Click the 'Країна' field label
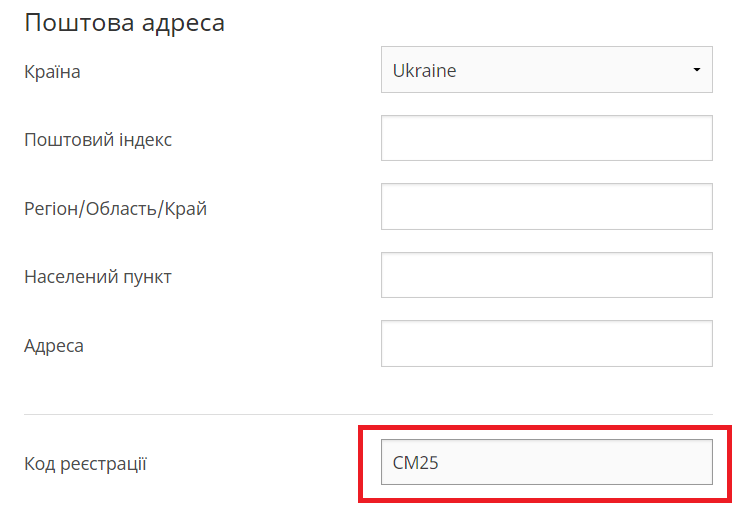735x511 pixels. pos(52,72)
